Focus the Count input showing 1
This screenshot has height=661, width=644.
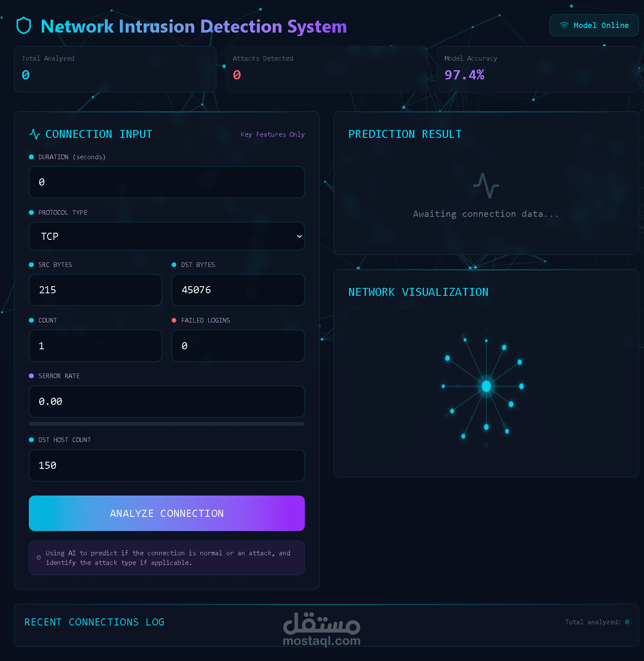[x=95, y=346]
